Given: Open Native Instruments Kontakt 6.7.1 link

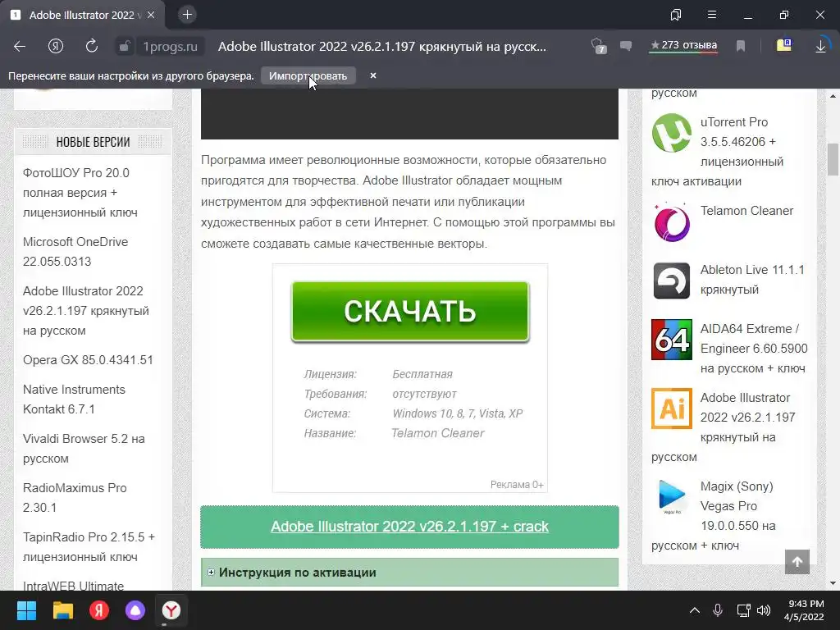Looking at the screenshot, I should coord(74,399).
